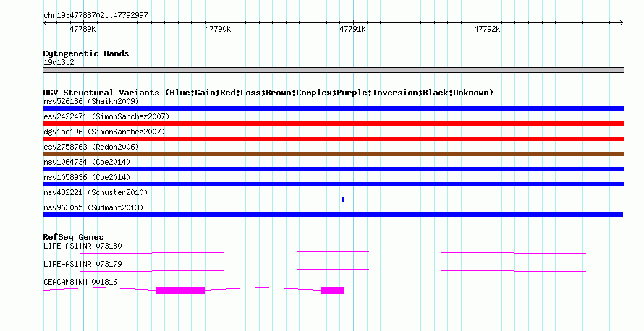Click the 47792k ruler tick label
The image size is (644, 331).
click(x=487, y=29)
